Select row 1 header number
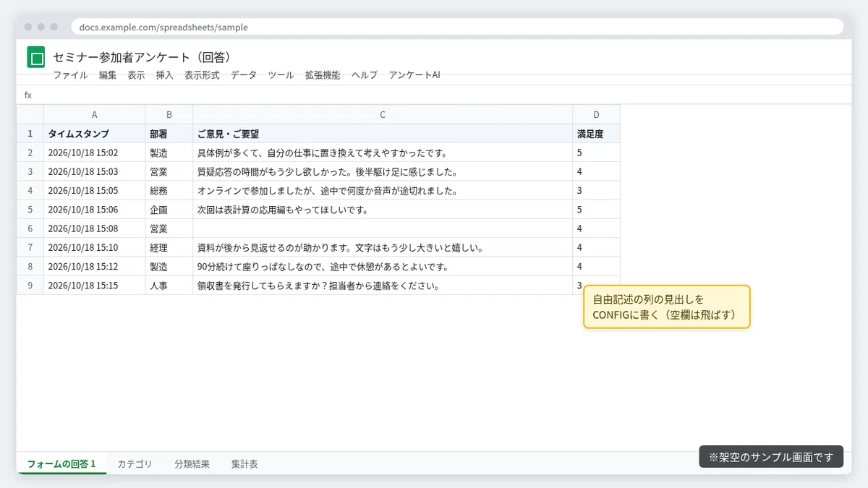This screenshot has width=868, height=488. [30, 134]
